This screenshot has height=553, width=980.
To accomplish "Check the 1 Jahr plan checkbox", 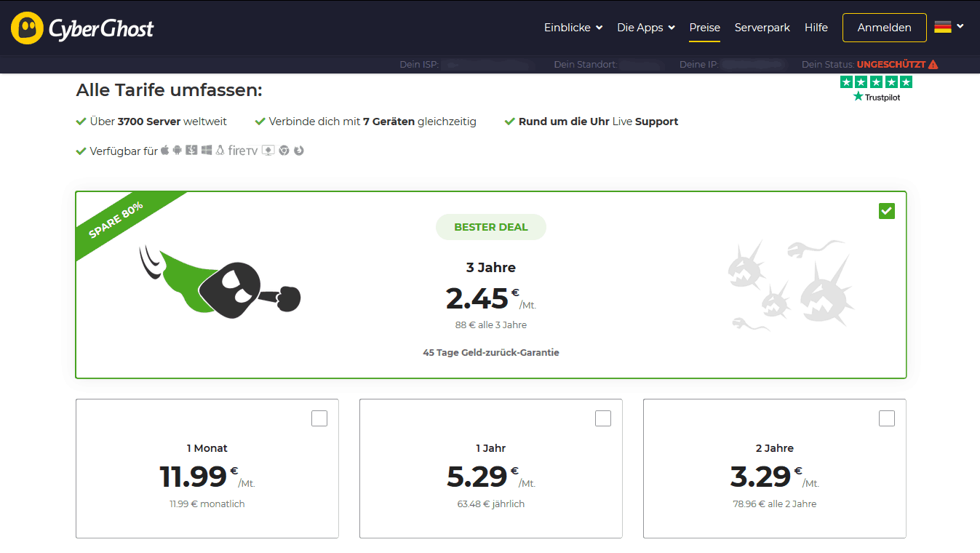I will 603,418.
